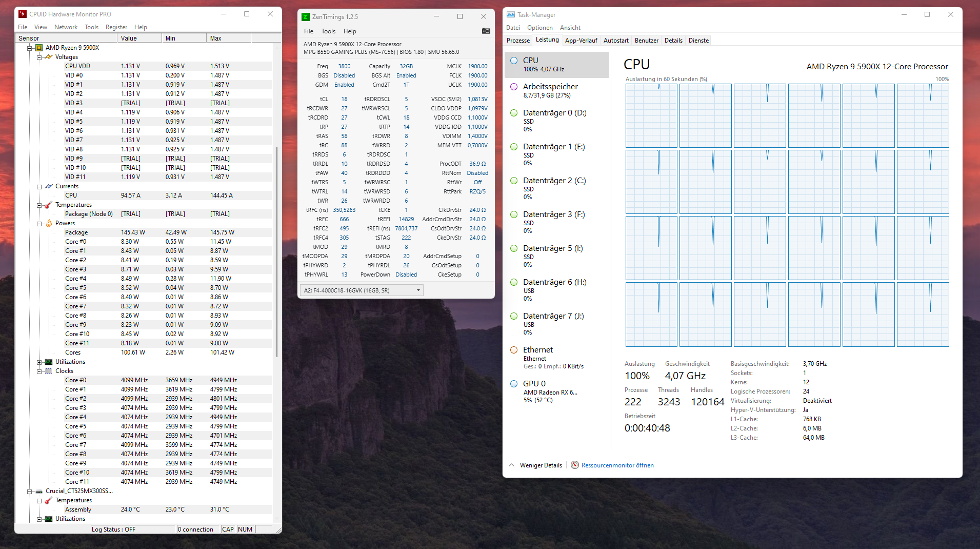Collapse the AMD Ryzen 9 5900X tree node
980x549 pixels.
pyautogui.click(x=30, y=48)
